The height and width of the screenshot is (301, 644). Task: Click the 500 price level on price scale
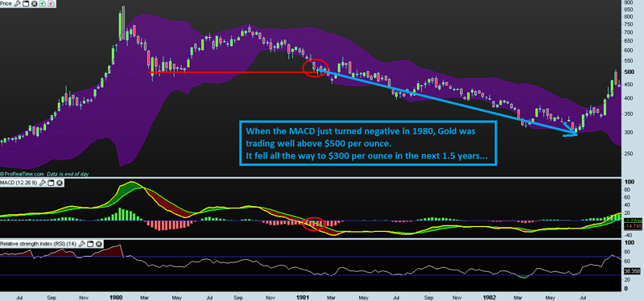(629, 72)
